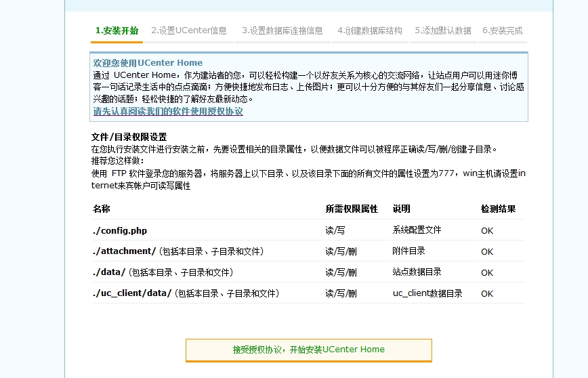
Task: Switch to 4.创建数据库结构 step tab
Action: point(370,30)
